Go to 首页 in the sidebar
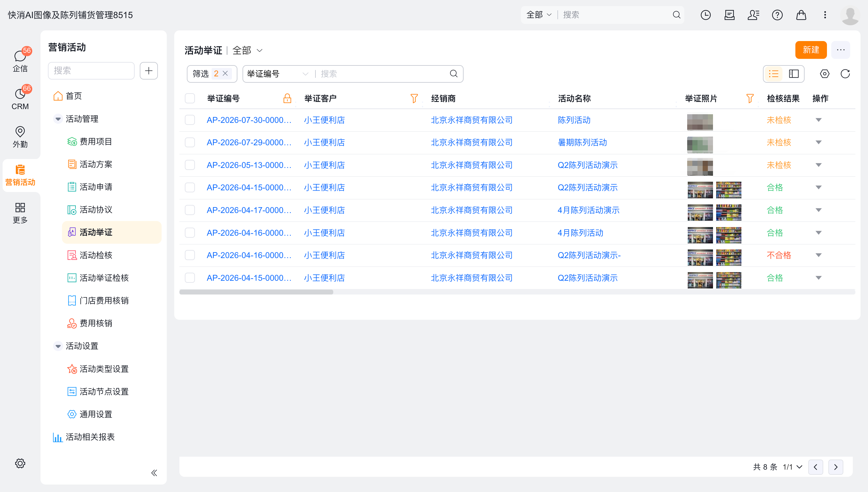 tap(74, 96)
